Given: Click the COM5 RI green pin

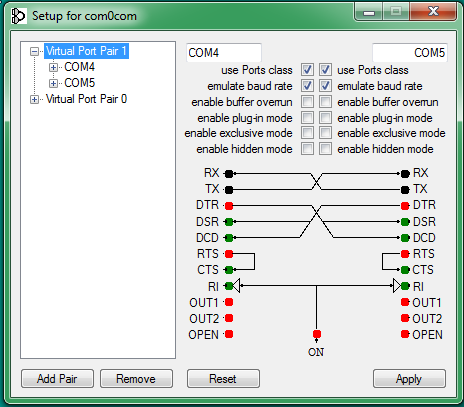Looking at the screenshot, I should point(405,286).
